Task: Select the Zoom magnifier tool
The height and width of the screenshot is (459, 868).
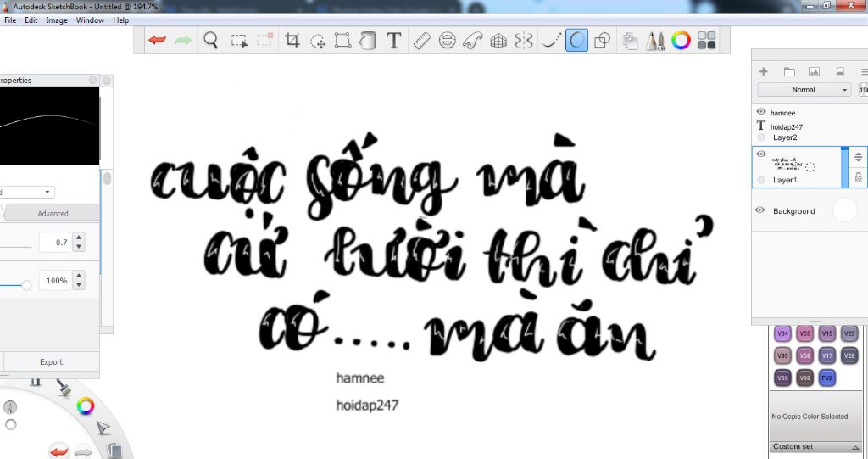Action: coord(211,40)
